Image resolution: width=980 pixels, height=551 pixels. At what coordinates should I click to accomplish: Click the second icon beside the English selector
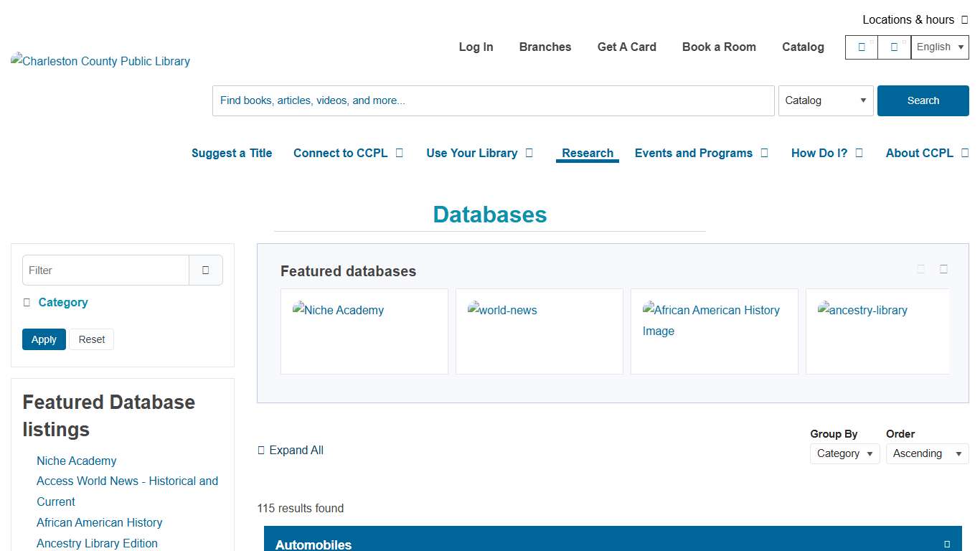pos(894,47)
